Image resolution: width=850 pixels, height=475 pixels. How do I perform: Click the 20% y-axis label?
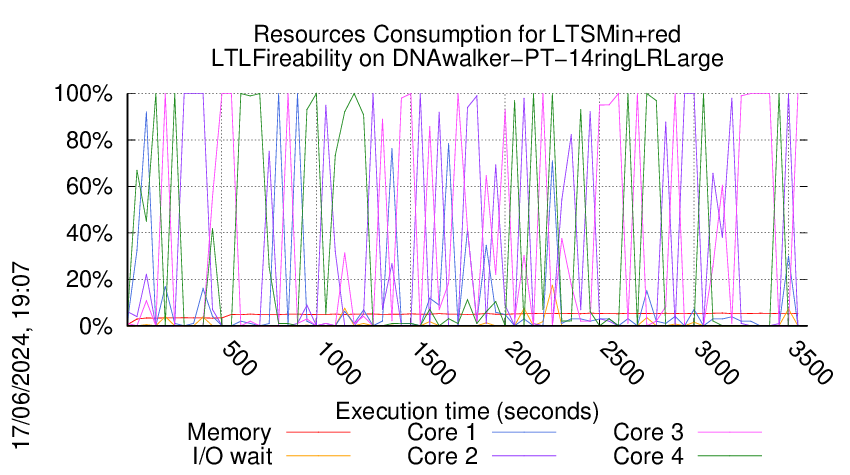click(89, 280)
